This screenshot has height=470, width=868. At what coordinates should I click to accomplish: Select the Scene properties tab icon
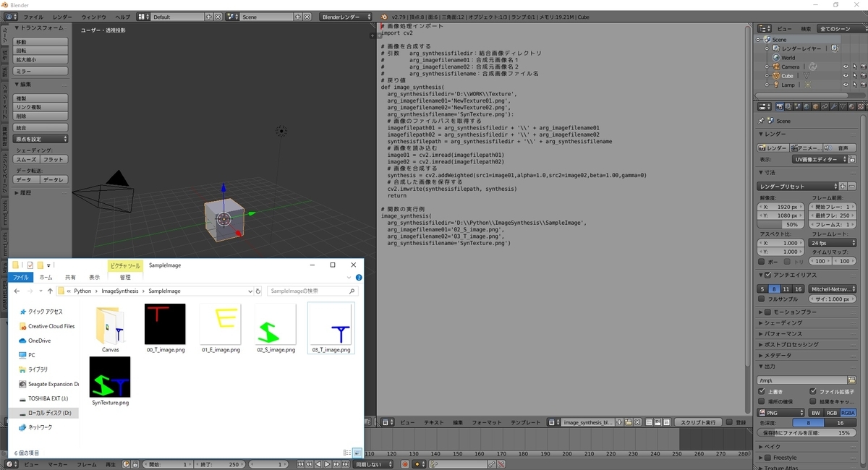pyautogui.click(x=796, y=106)
